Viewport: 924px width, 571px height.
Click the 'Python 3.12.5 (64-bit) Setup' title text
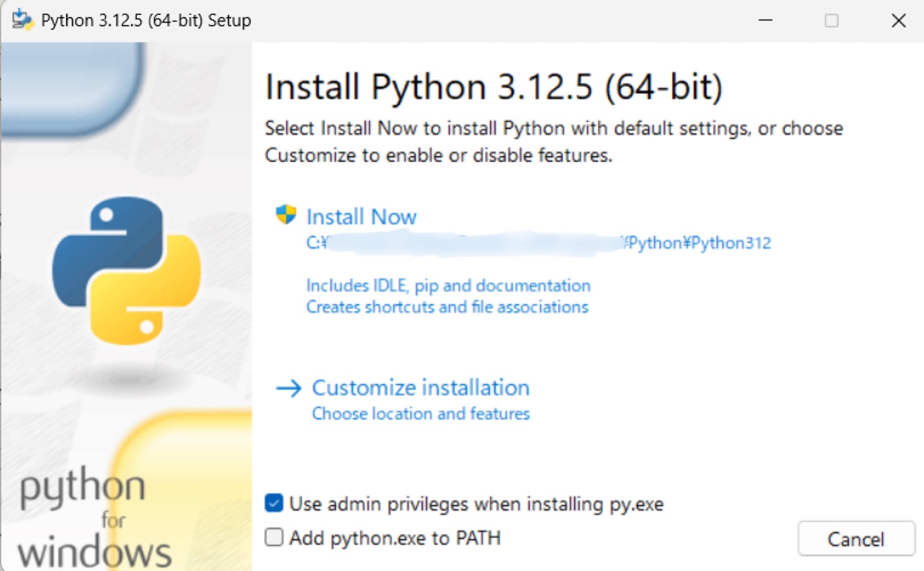coord(146,20)
